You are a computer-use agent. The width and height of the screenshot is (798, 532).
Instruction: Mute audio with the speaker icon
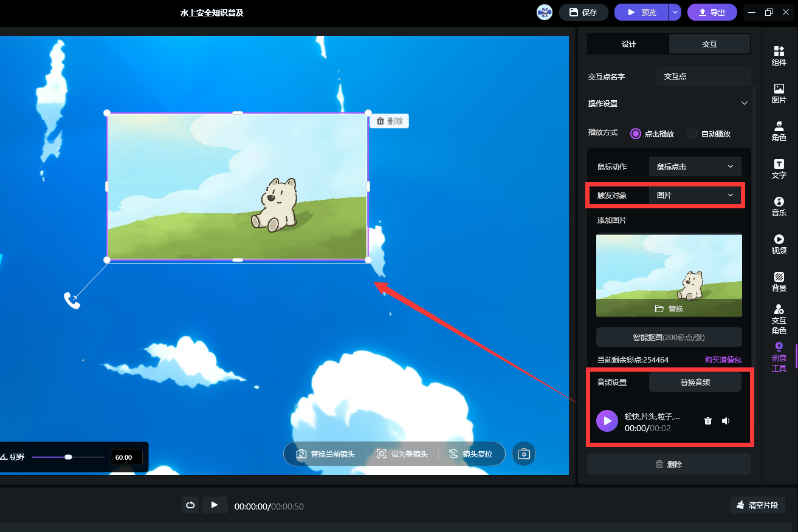(726, 421)
